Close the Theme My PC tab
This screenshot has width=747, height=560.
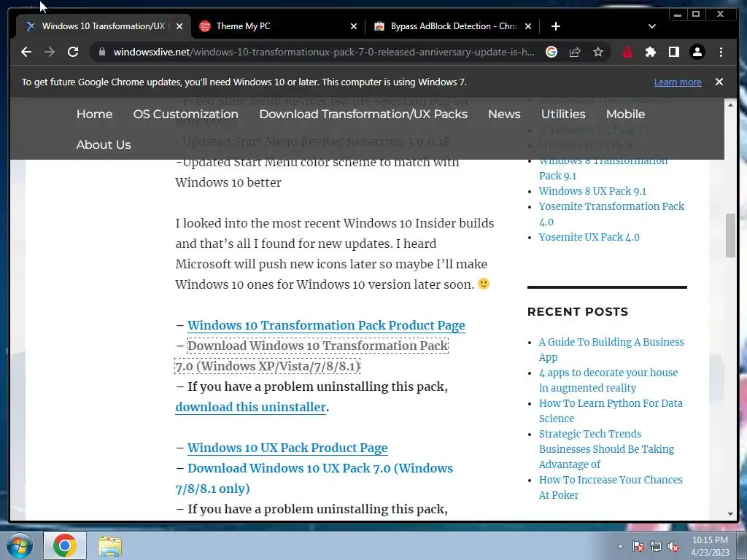(x=354, y=26)
